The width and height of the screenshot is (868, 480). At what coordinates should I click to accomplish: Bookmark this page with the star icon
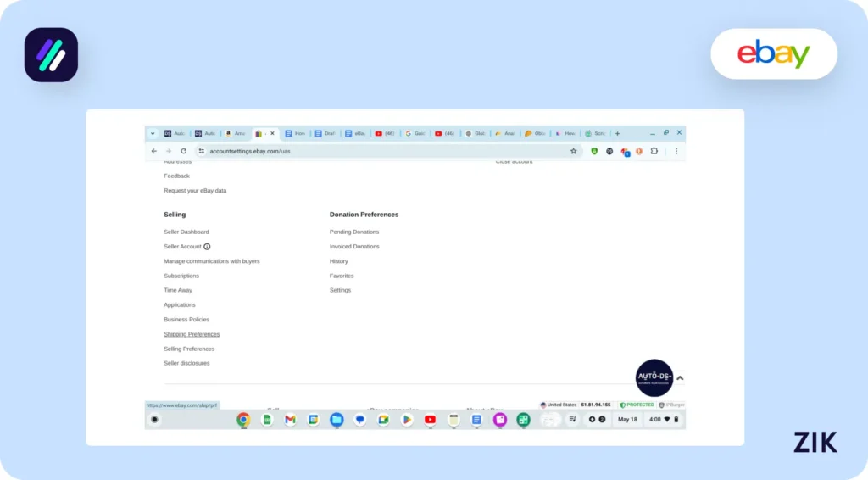pyautogui.click(x=573, y=151)
